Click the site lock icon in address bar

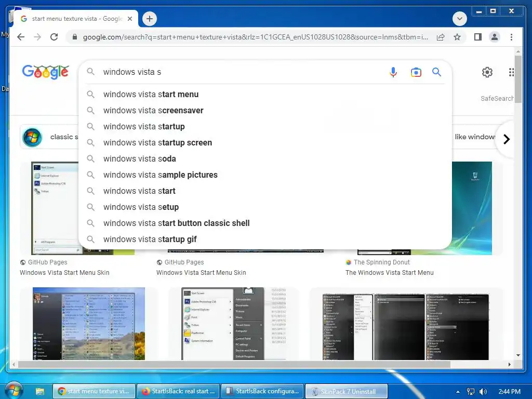pos(75,37)
